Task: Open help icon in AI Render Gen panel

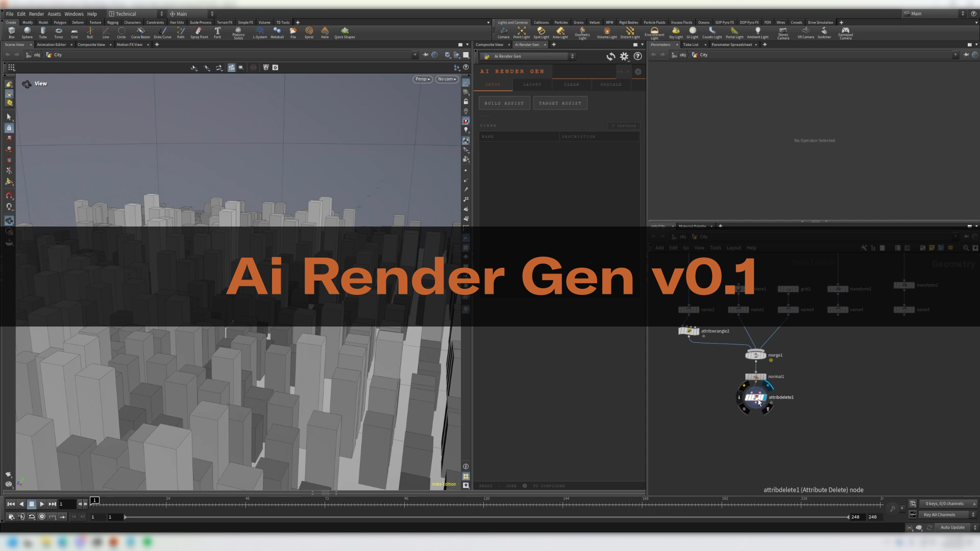Action: point(638,57)
